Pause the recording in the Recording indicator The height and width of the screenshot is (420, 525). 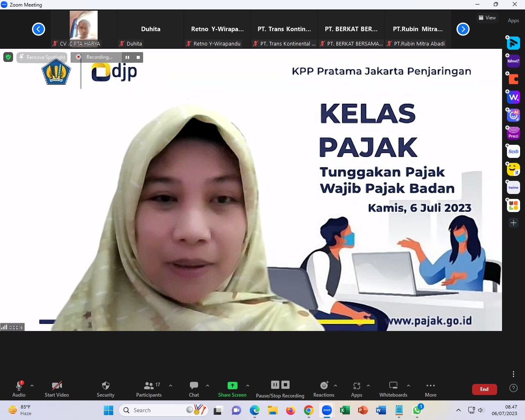coord(127,57)
